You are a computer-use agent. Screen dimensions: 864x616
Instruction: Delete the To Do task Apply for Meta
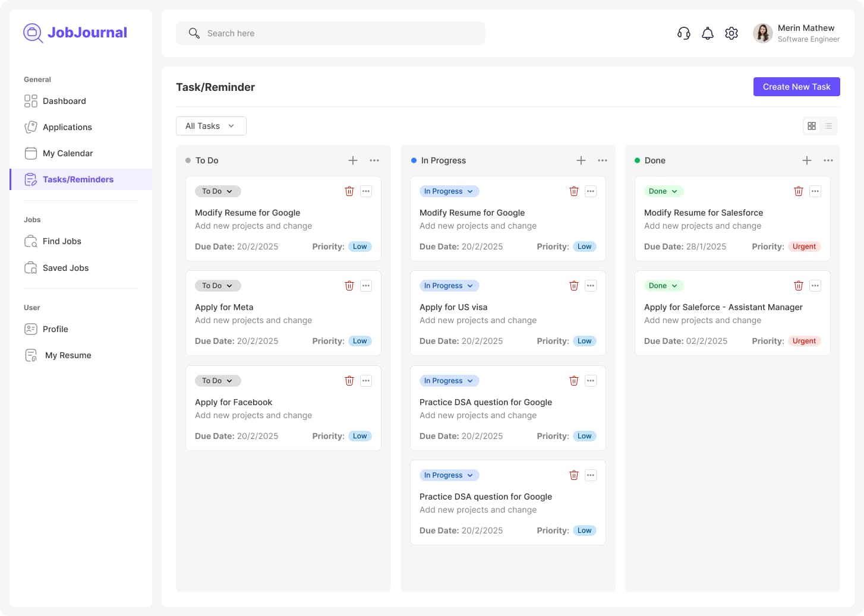(349, 286)
